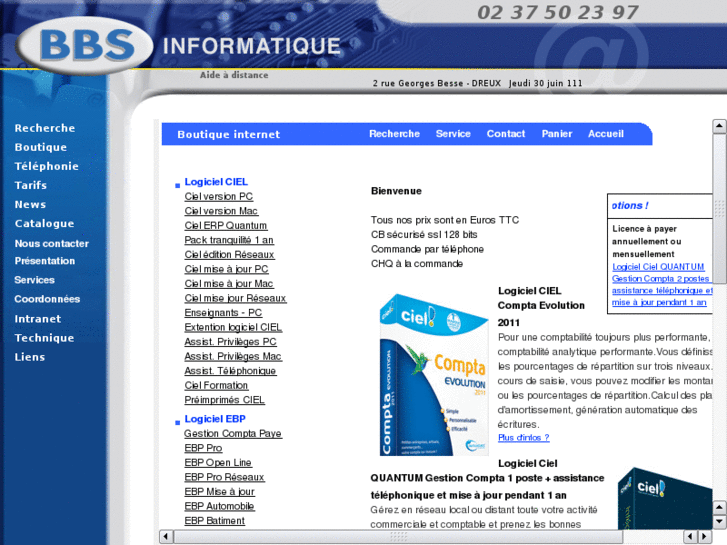Viewport: 727px width, 545px height.
Task: Open Ciel version Mac link
Action: pyautogui.click(x=221, y=211)
